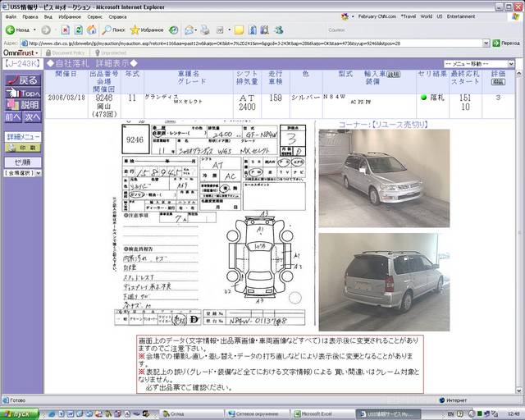Expand the address bar dropdown
This screenshot has height=420, width=525.
486,43
